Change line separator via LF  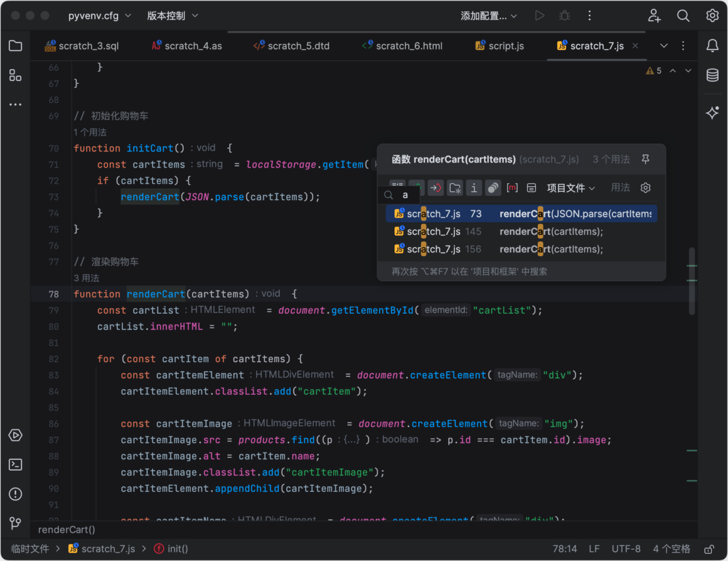pyautogui.click(x=594, y=549)
